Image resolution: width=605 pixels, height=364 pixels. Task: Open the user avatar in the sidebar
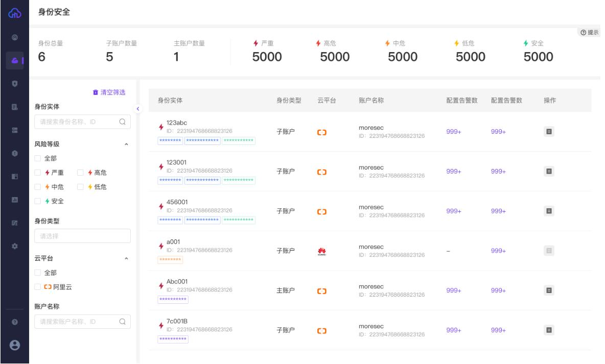pyautogui.click(x=15, y=345)
